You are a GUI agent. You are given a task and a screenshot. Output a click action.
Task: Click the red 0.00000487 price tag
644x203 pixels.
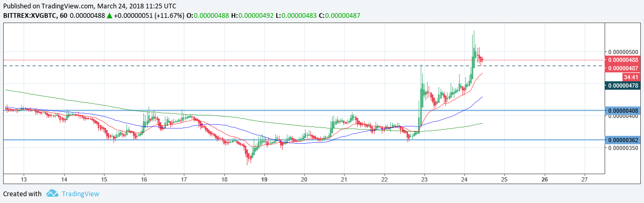coord(624,68)
